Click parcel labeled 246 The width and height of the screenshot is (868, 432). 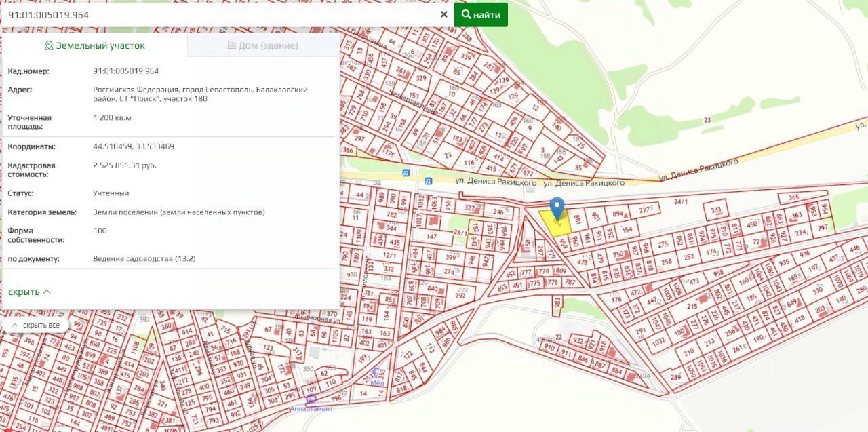pos(498,211)
